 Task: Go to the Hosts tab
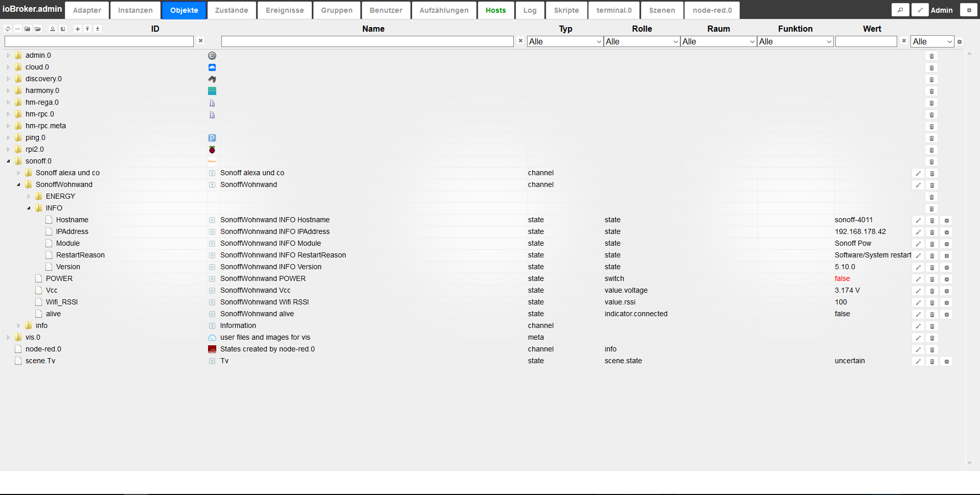click(495, 10)
